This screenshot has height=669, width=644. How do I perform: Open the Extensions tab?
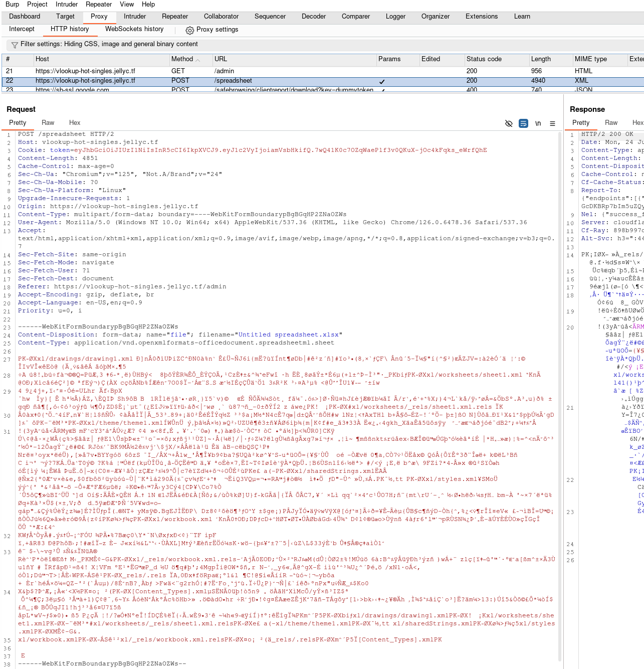click(x=482, y=17)
